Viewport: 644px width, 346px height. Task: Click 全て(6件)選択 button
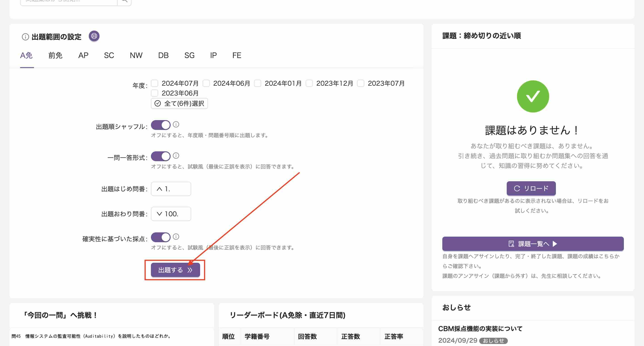(179, 103)
